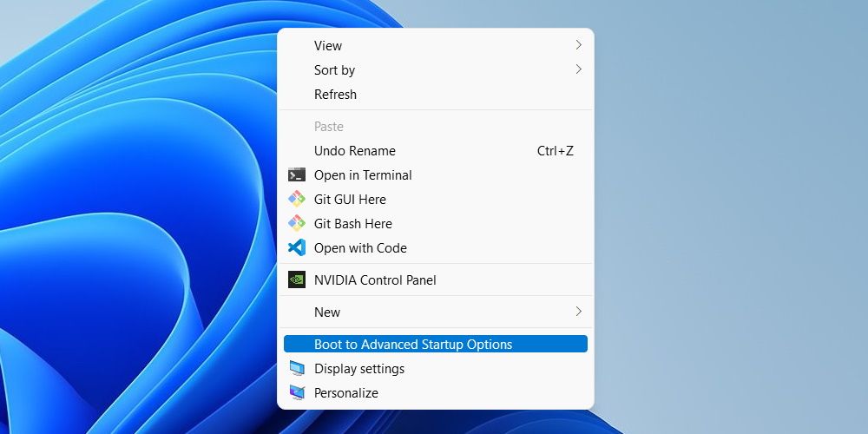Click the monitor icon beside Display settings
The width and height of the screenshot is (868, 434).
tap(297, 368)
